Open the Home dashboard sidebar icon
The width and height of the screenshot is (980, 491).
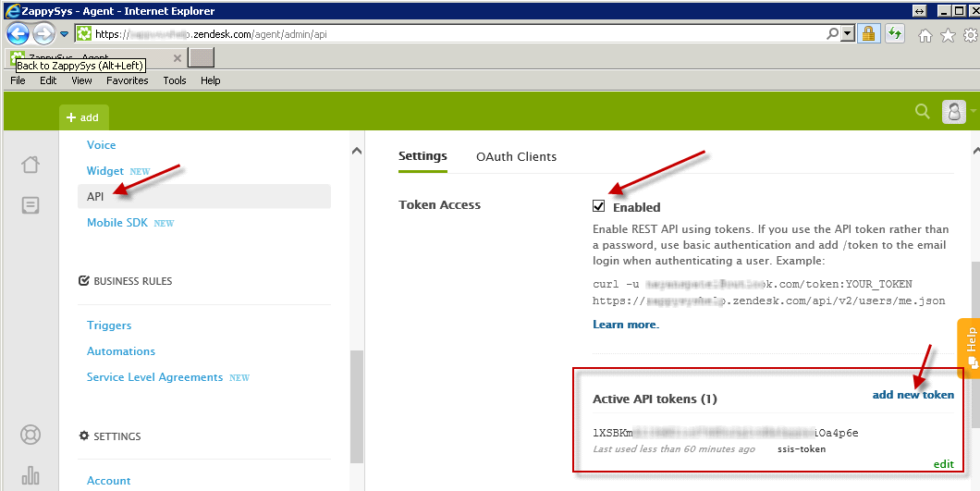pyautogui.click(x=30, y=165)
